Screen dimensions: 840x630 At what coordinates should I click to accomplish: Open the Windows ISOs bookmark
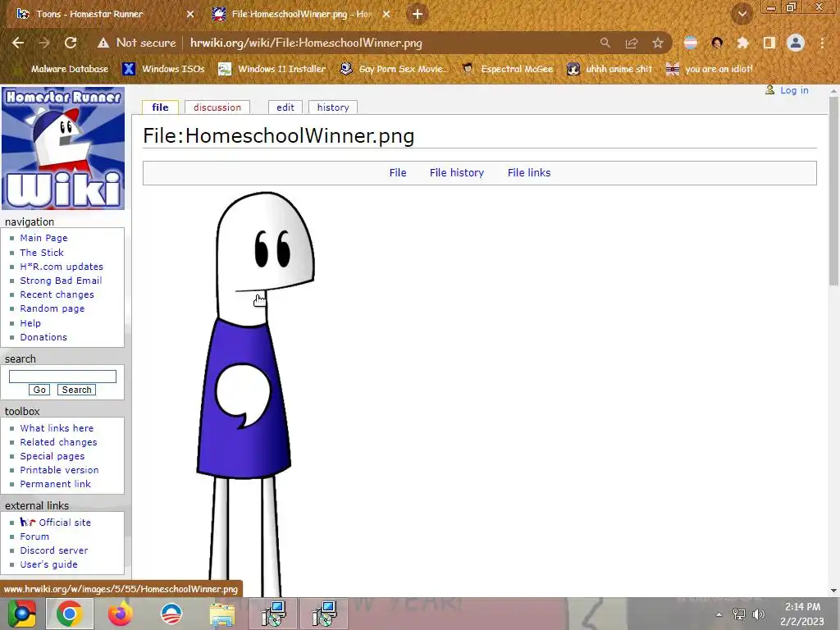[x=163, y=69]
